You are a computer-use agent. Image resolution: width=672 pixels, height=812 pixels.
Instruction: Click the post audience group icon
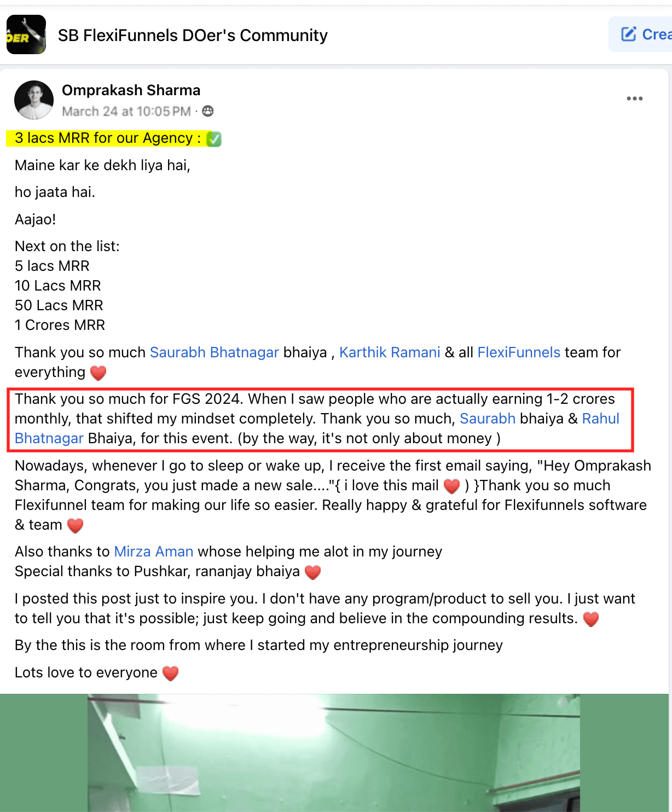(x=208, y=111)
